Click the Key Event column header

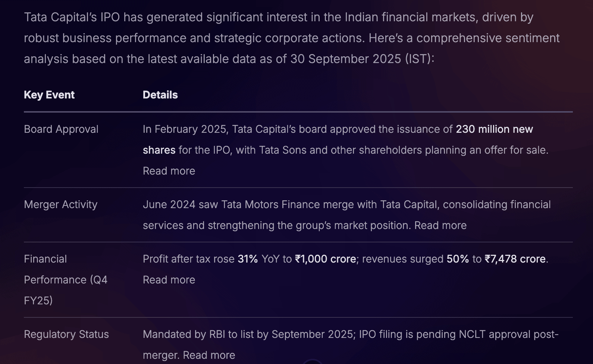click(x=49, y=95)
